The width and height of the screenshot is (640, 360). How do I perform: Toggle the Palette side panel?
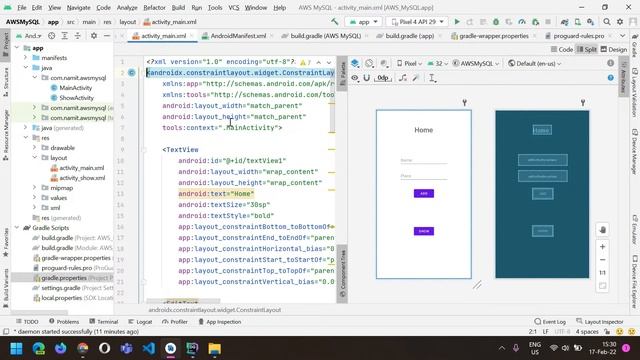click(x=342, y=73)
